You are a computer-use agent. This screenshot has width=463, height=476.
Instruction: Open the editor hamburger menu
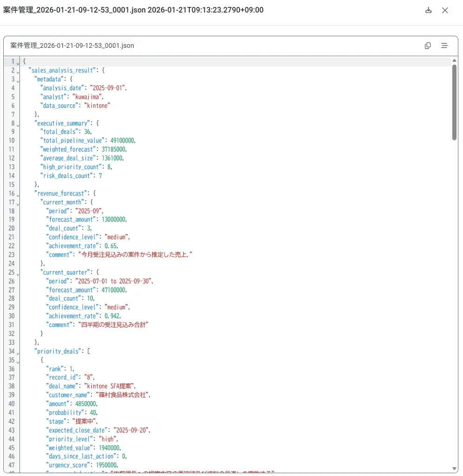(444, 46)
